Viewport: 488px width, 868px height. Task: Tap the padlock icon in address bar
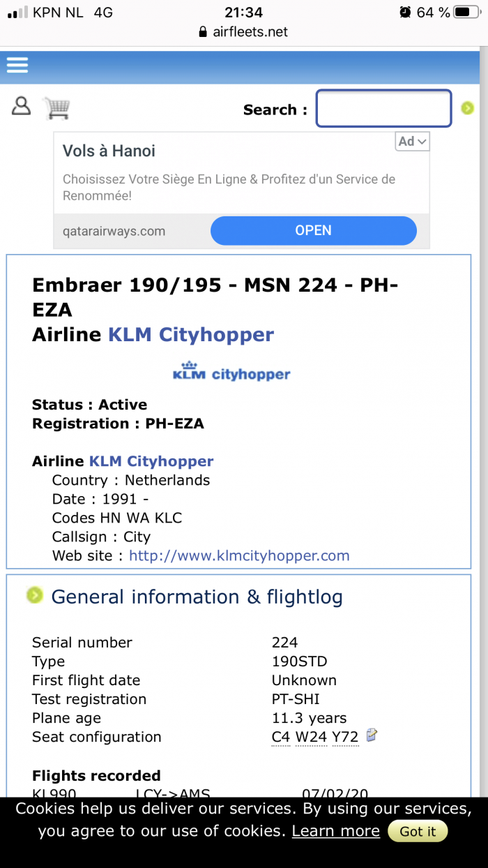(203, 32)
